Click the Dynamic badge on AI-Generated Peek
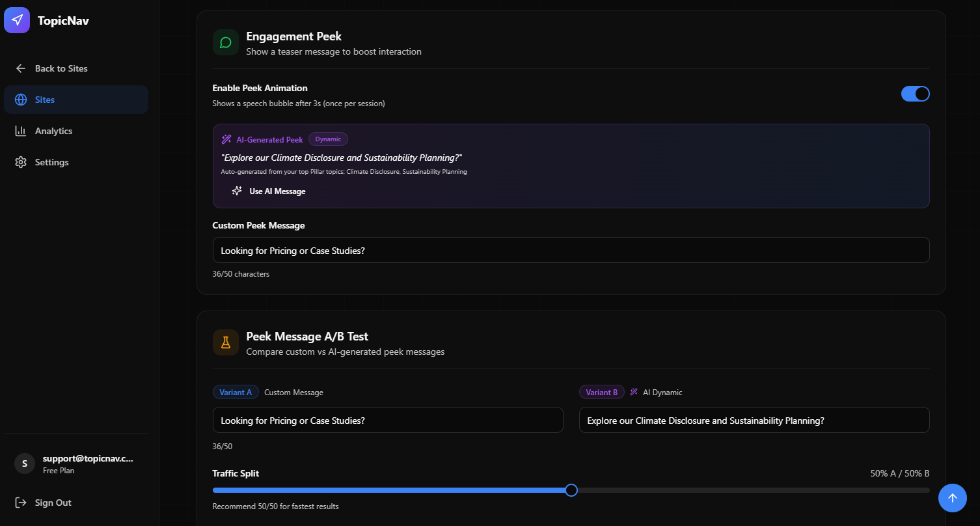Viewport: 980px width, 526px height. (328, 139)
